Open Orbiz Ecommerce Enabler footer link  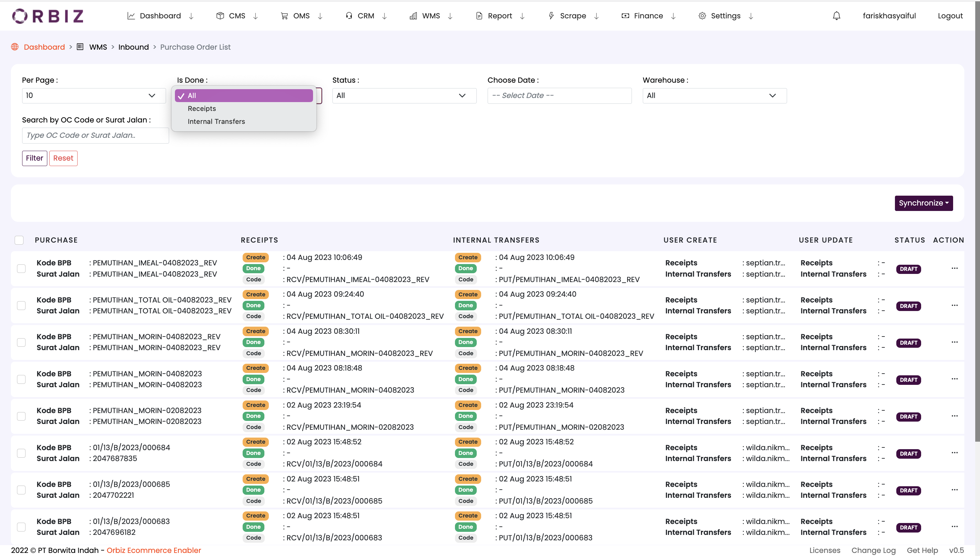tap(153, 550)
